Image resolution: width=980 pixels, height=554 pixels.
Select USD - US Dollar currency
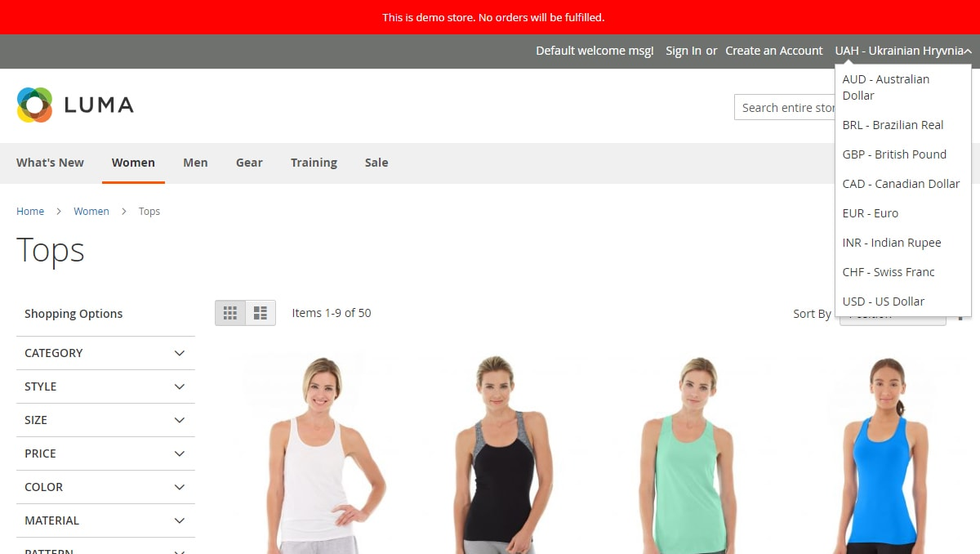pyautogui.click(x=883, y=301)
